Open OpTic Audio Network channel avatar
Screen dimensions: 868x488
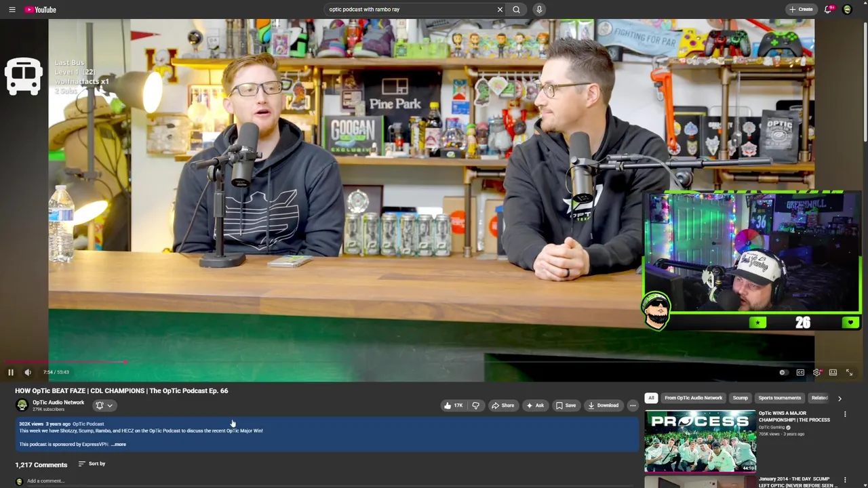22,405
